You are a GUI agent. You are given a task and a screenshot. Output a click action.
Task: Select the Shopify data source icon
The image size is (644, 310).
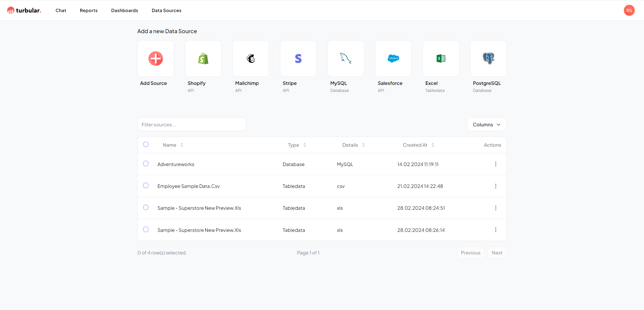(203, 59)
